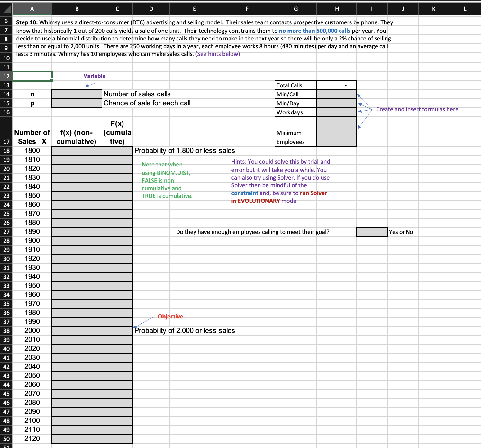Select the Total Calls value cell showing dash
The height and width of the screenshot is (448, 481).
[x=336, y=85]
